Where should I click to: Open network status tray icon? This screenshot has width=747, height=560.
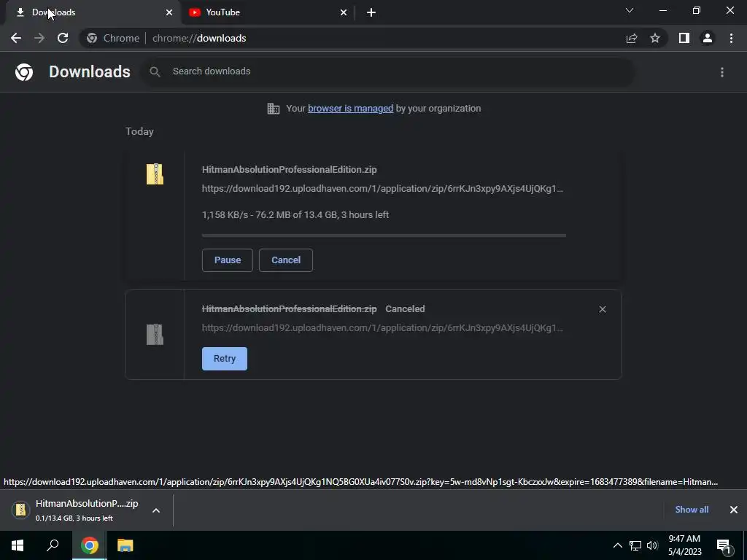click(635, 545)
